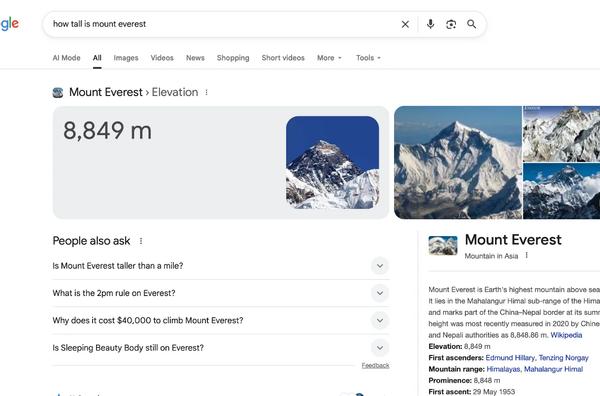Open the bottom-right Everest with clouds photo
The image size is (600, 396).
tap(561, 191)
